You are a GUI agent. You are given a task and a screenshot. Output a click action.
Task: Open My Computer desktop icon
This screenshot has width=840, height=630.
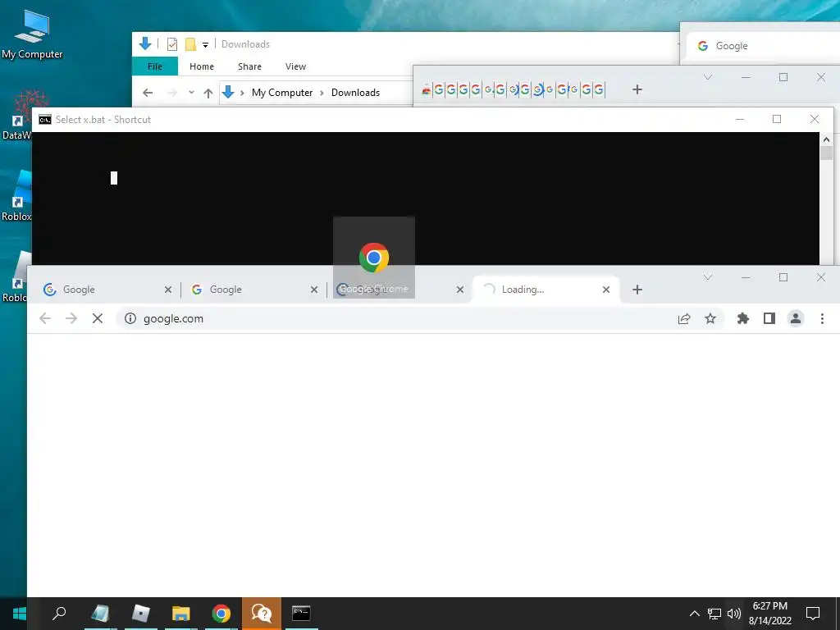coord(32,34)
